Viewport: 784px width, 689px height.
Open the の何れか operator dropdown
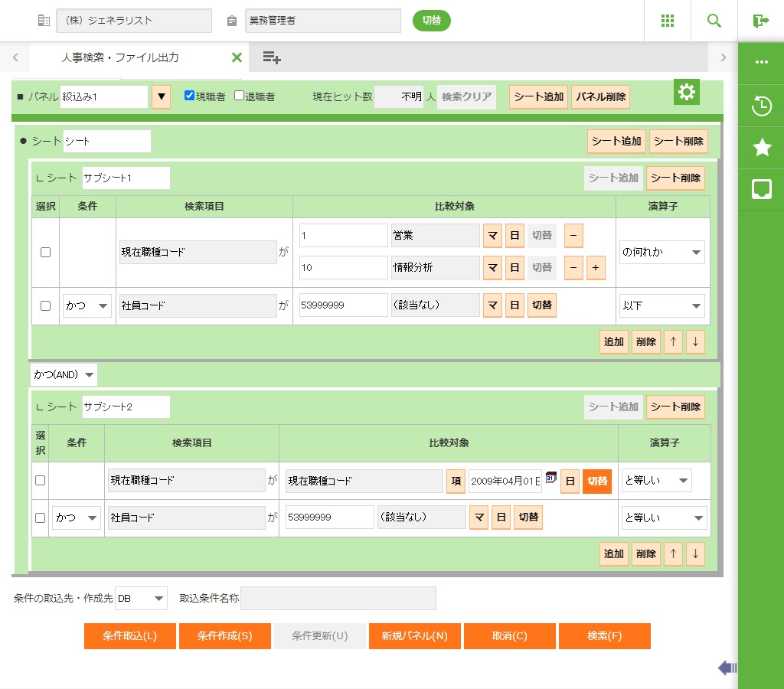[x=661, y=252]
